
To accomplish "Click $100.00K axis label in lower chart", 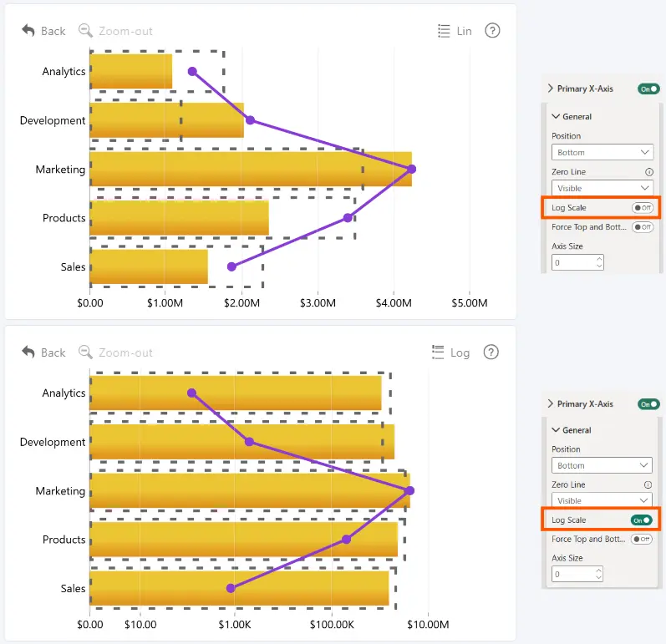I will point(332,625).
